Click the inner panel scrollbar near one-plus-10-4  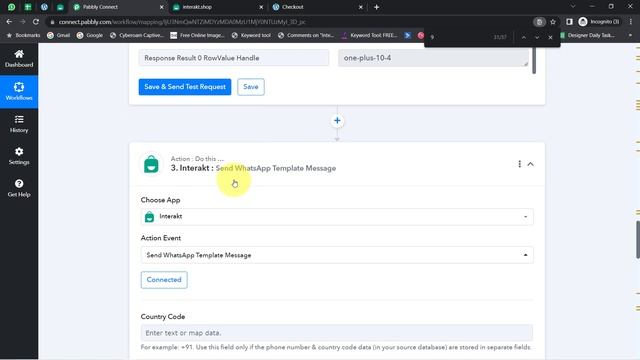point(534,60)
